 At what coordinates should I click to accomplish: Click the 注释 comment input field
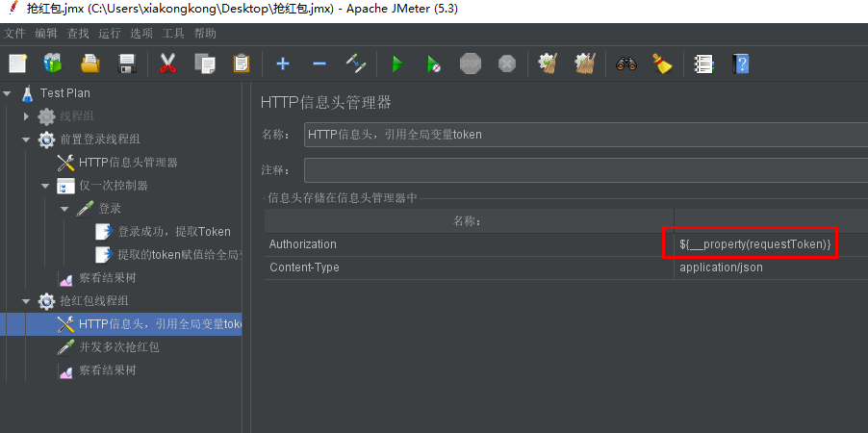[586, 170]
